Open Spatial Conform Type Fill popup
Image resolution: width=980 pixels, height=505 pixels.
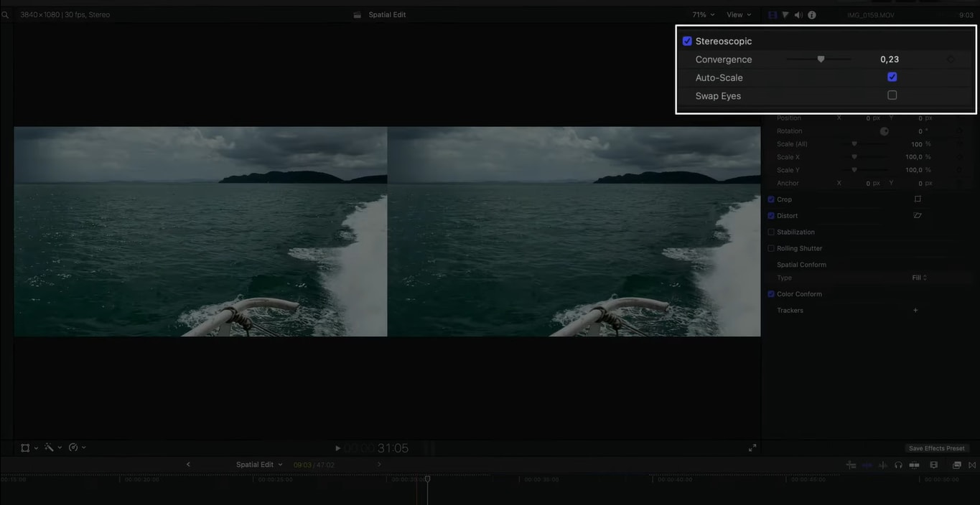coord(919,278)
